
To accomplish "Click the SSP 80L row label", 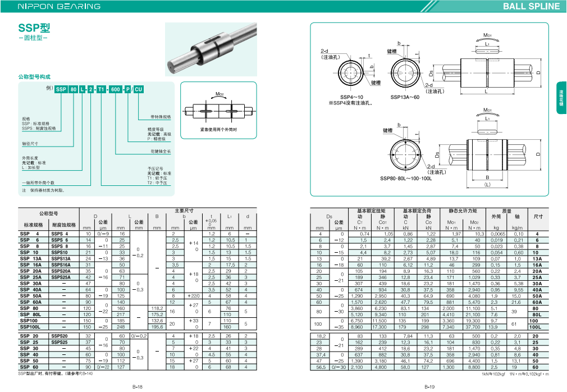I will [x=30, y=314].
